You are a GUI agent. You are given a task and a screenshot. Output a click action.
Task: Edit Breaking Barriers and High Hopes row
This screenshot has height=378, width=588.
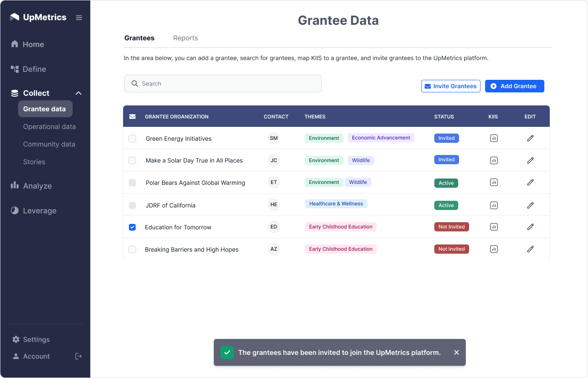tap(530, 249)
